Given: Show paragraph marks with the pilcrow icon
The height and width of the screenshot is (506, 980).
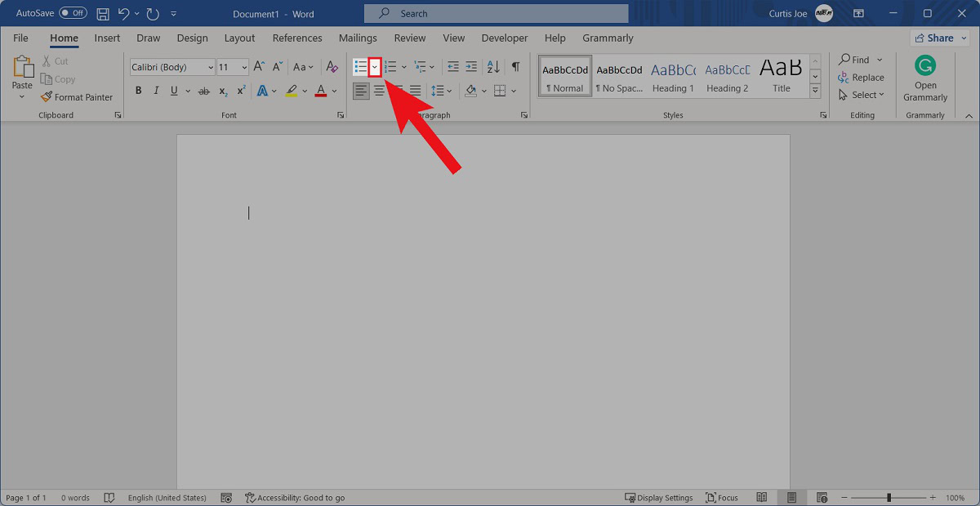Looking at the screenshot, I should click(515, 67).
